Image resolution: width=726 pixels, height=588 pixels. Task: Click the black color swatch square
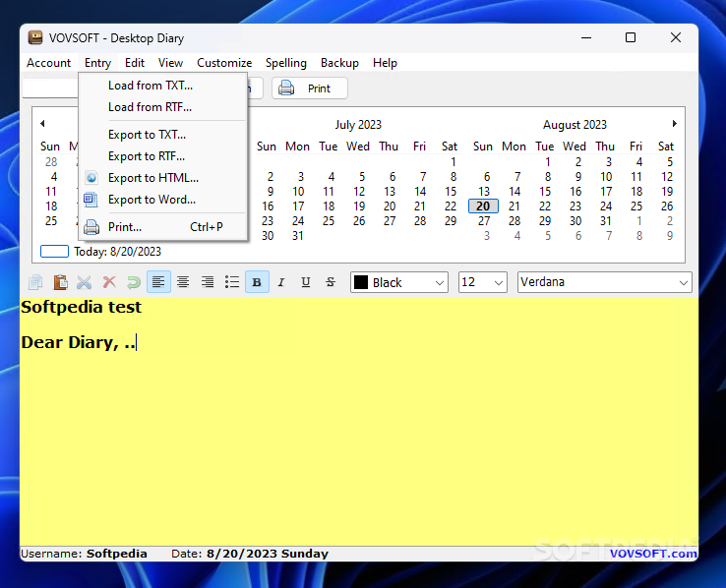pyautogui.click(x=361, y=282)
